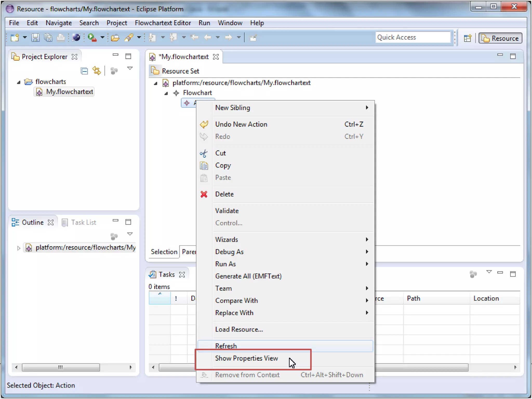
Task: Click the Run external tools icon
Action: tap(92, 38)
